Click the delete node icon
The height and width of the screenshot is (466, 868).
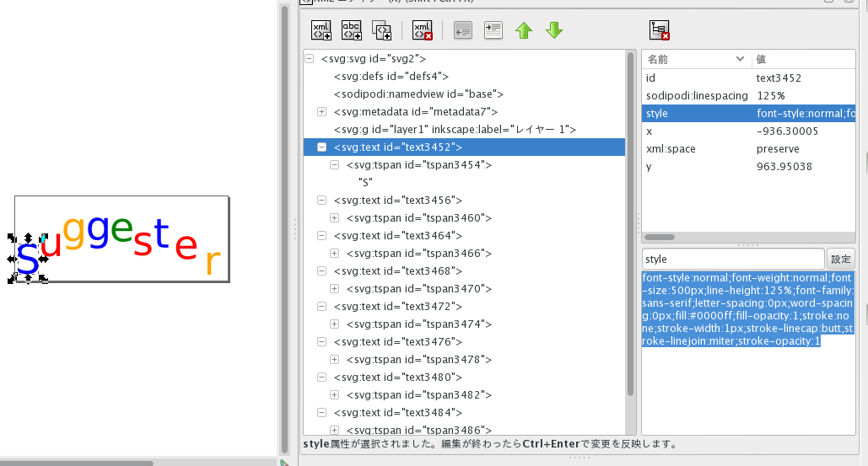[x=423, y=30]
